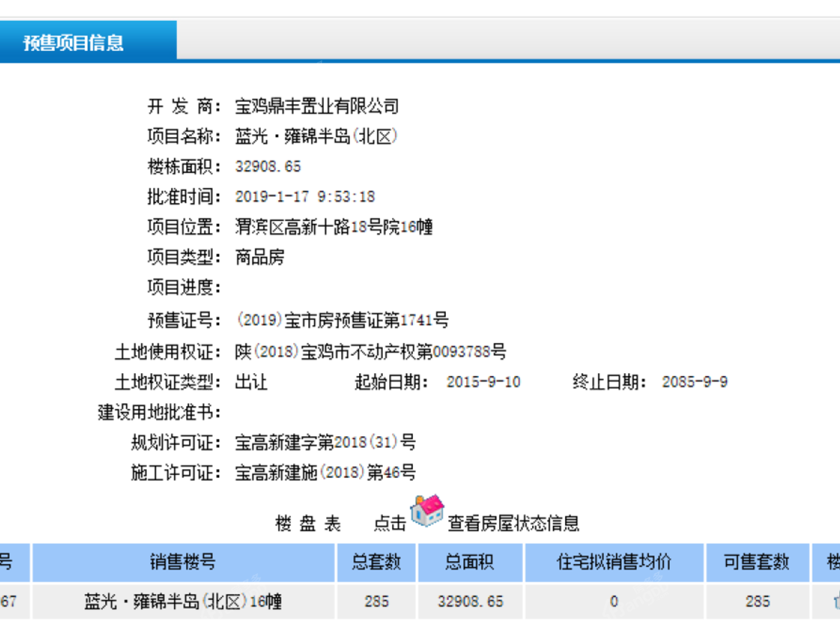Screen dimensions: 840x630
Task: Click the available units cell 285
Action: point(757,601)
